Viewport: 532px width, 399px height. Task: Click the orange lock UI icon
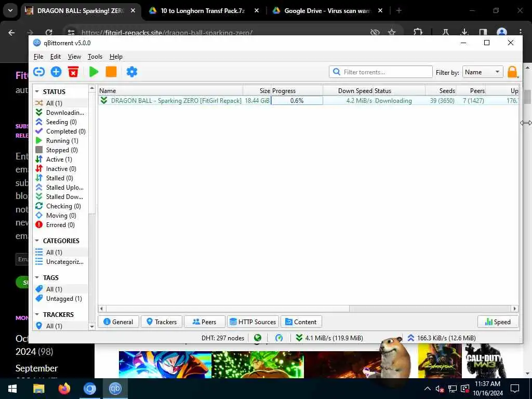513,72
